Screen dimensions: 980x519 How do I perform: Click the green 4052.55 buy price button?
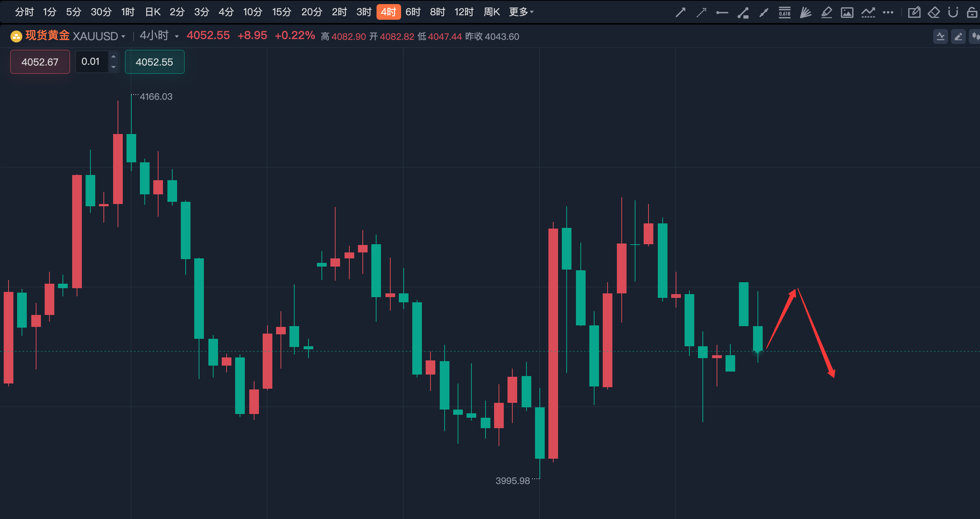tap(154, 62)
